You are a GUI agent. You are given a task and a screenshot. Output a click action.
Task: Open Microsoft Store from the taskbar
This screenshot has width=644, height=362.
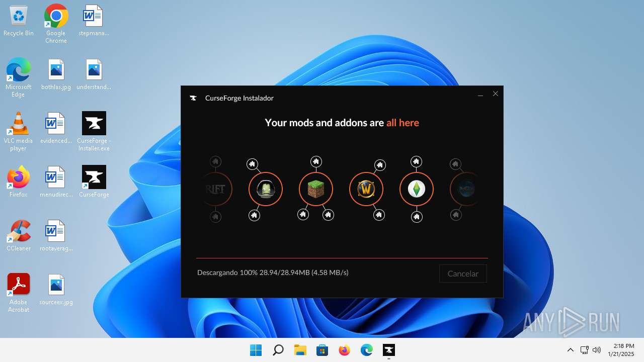tap(323, 350)
